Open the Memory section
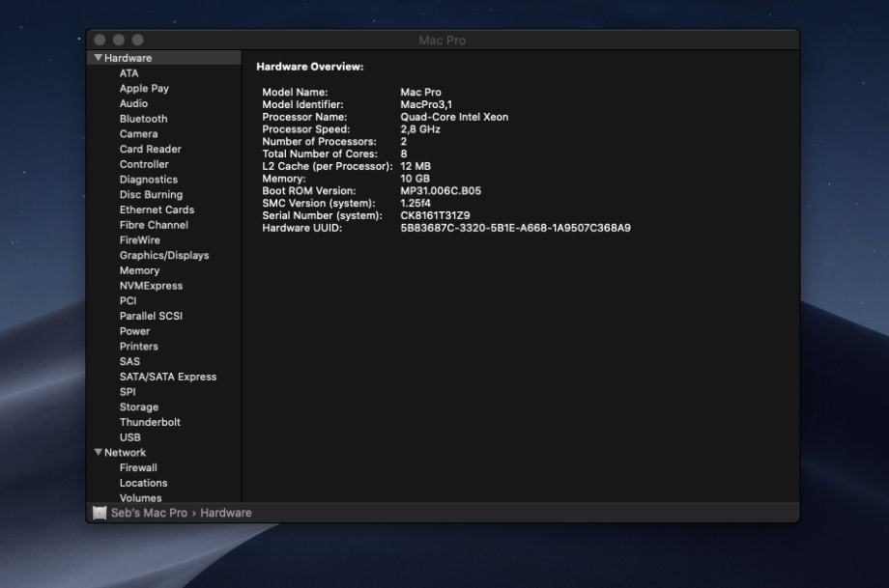 click(x=139, y=270)
